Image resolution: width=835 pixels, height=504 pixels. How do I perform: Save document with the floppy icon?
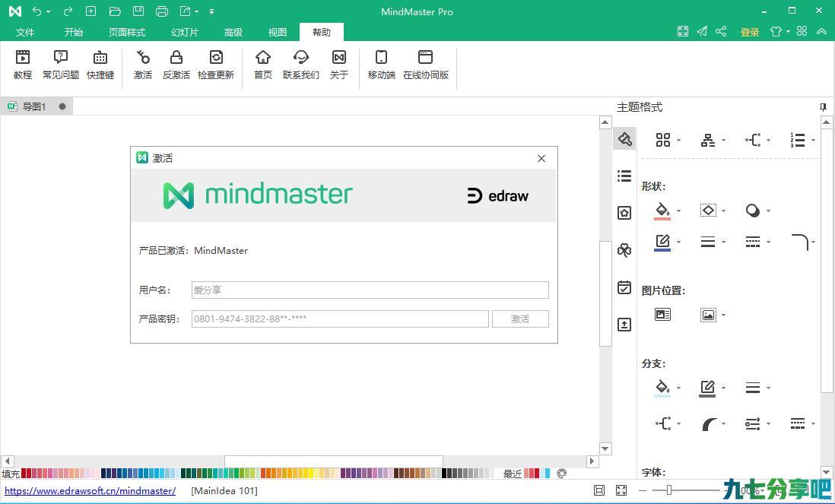tap(138, 11)
